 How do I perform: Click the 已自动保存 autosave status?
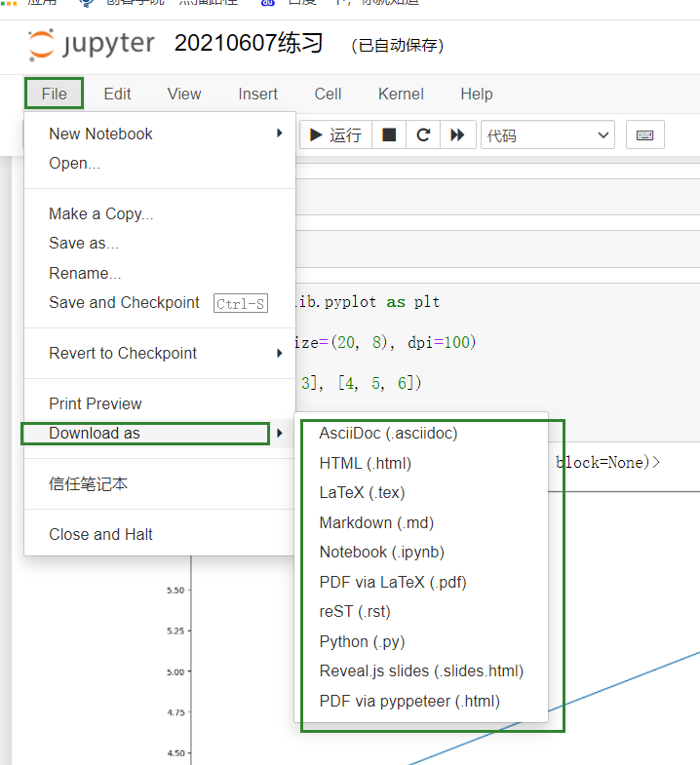click(x=398, y=46)
